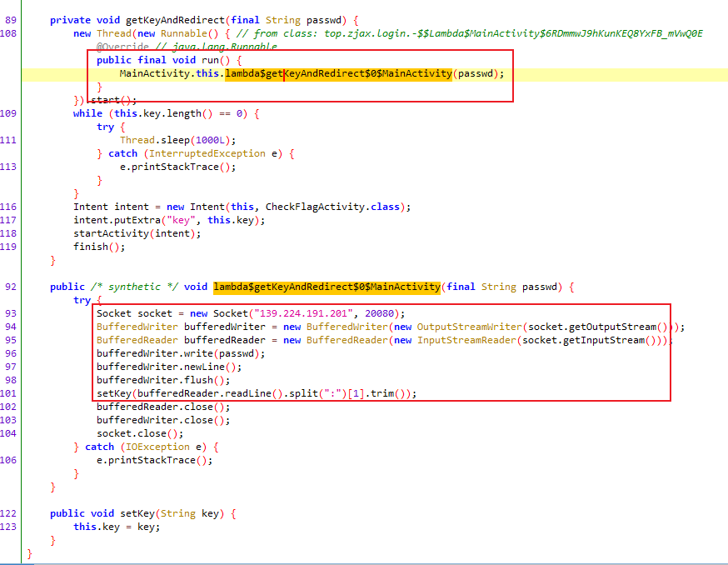Image resolution: width=728 pixels, height=565 pixels.
Task: Click line number 92 in the gutter
Action: 11,287
